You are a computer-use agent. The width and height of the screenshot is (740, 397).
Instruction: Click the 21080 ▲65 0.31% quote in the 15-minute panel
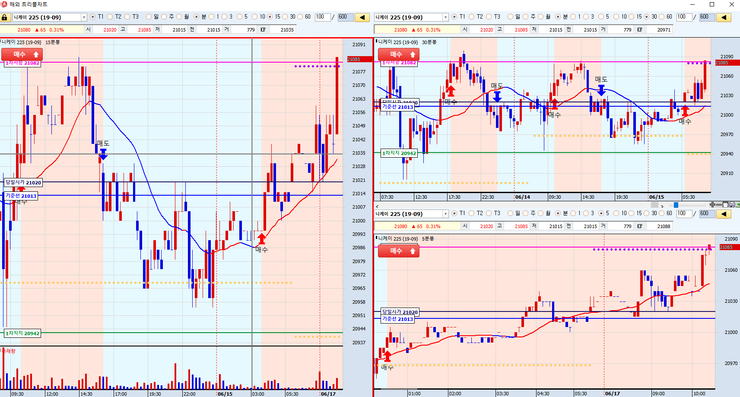40,30
